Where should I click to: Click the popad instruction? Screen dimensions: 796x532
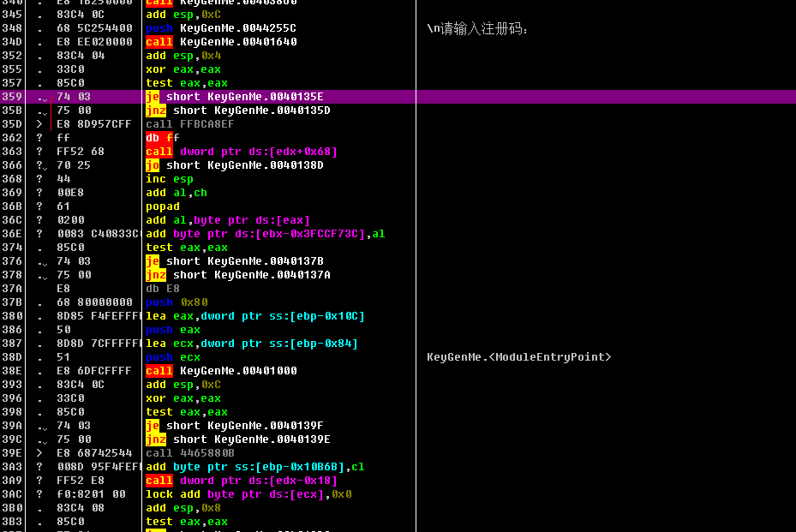click(163, 206)
